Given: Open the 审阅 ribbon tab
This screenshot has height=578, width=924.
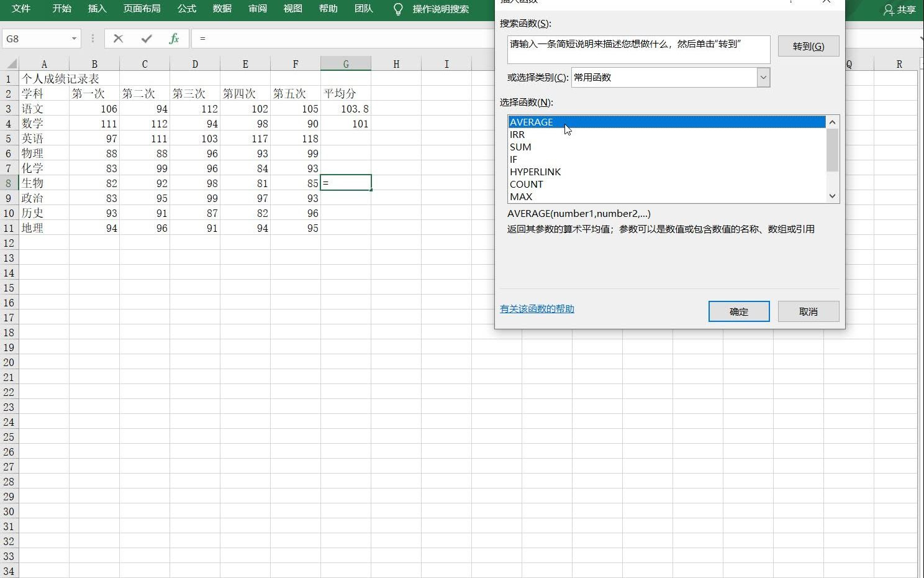Looking at the screenshot, I should 258,9.
